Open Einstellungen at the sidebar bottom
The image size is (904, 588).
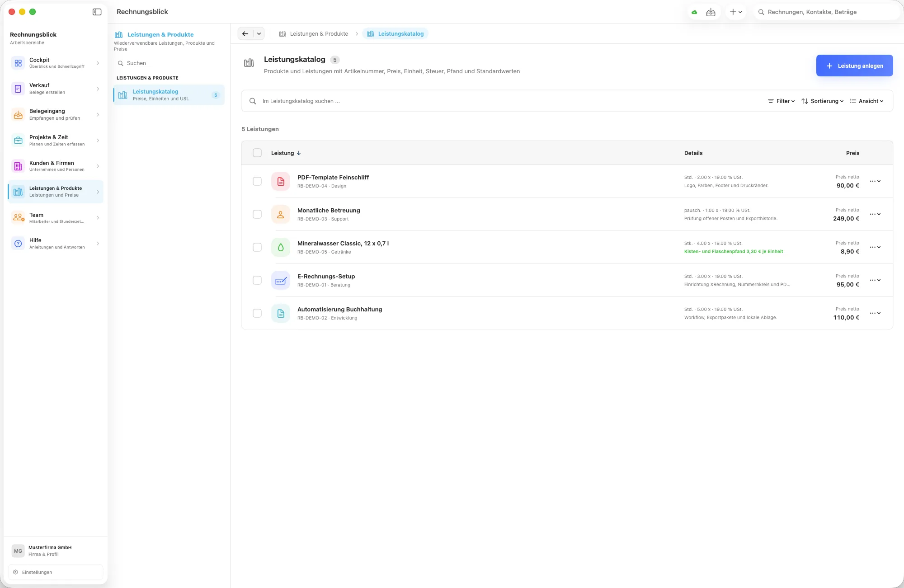coord(56,573)
